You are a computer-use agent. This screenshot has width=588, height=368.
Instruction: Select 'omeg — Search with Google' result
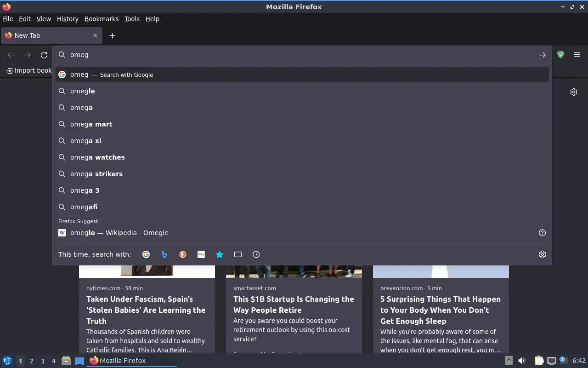tap(302, 75)
